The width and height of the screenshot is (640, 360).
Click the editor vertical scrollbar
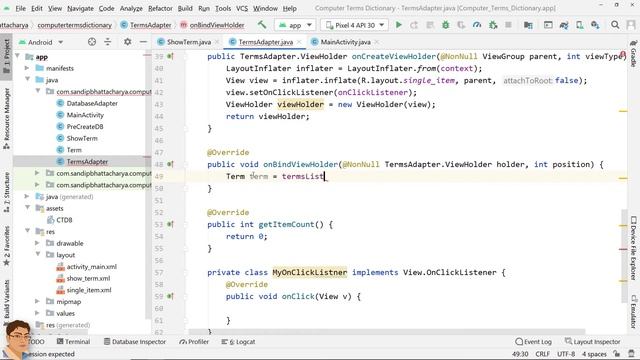[624, 256]
